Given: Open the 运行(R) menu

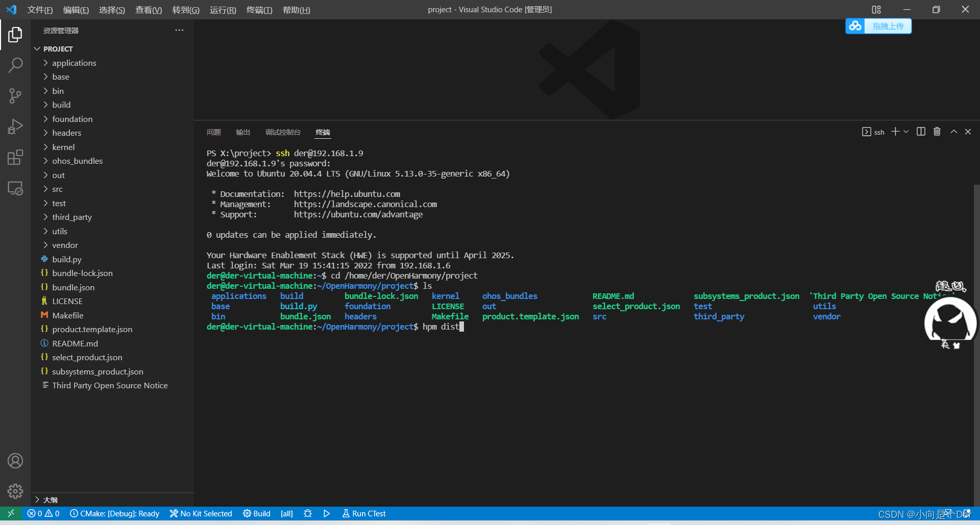Looking at the screenshot, I should tap(223, 10).
